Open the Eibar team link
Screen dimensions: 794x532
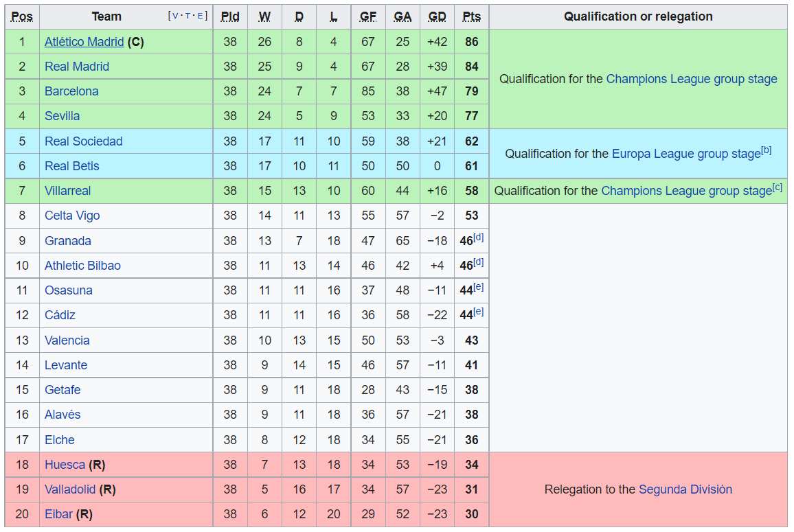point(58,514)
